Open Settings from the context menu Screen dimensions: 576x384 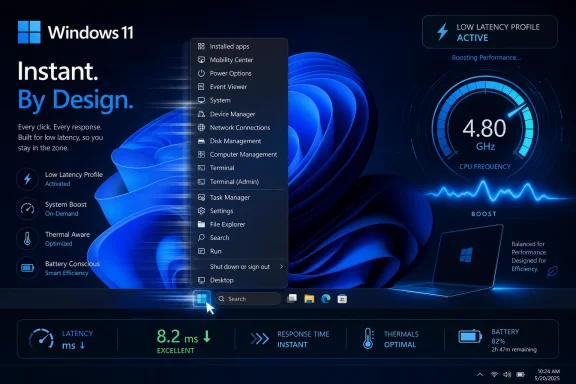click(x=239, y=211)
